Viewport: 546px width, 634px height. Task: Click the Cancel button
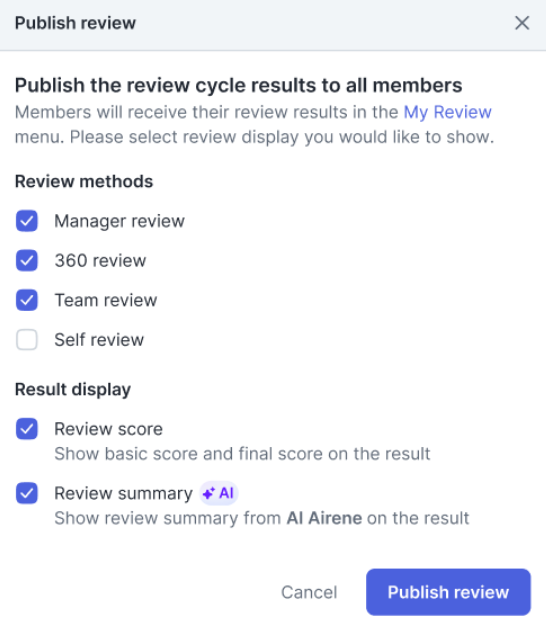[x=309, y=592]
